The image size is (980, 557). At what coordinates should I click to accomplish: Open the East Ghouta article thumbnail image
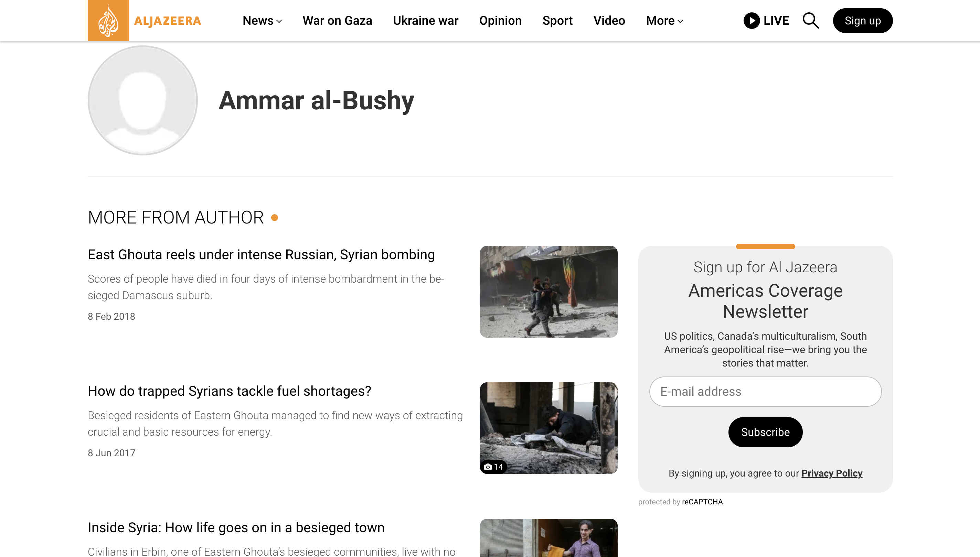tap(548, 292)
